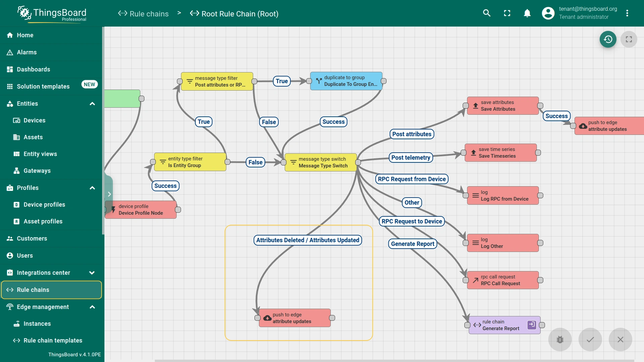
Task: Go to Devices in the sidebar
Action: [34, 120]
